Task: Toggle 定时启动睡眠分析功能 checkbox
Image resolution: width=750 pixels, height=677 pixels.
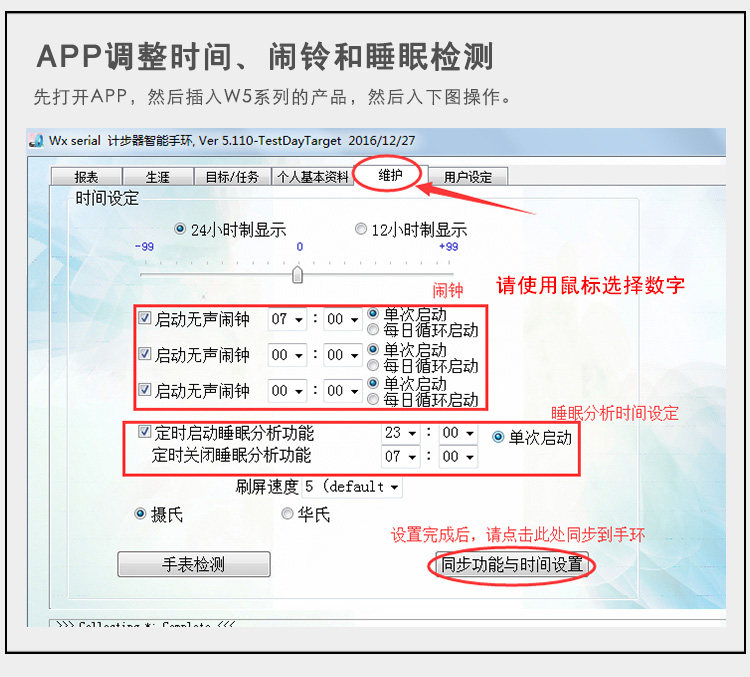Action: click(144, 433)
